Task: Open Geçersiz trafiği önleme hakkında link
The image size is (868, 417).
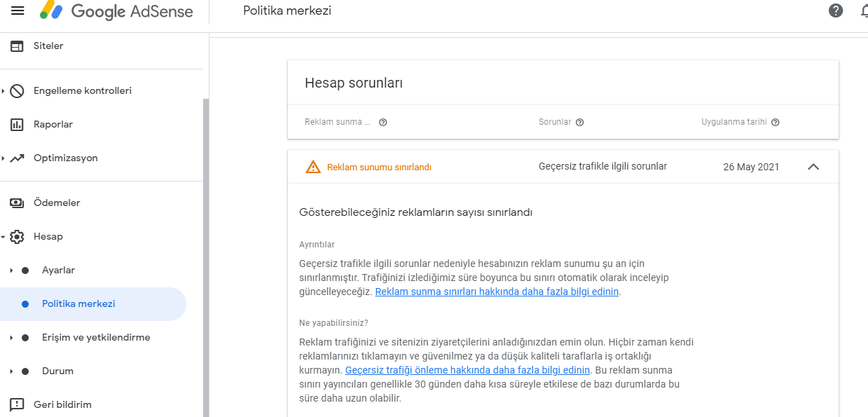Action: coord(468,370)
